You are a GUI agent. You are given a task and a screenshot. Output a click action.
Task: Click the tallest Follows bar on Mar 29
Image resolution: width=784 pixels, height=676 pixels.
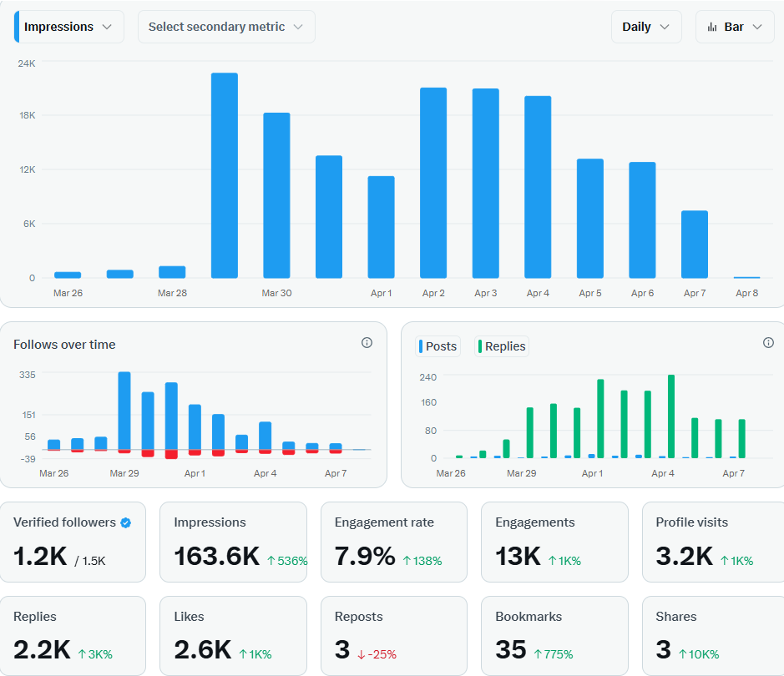124,411
